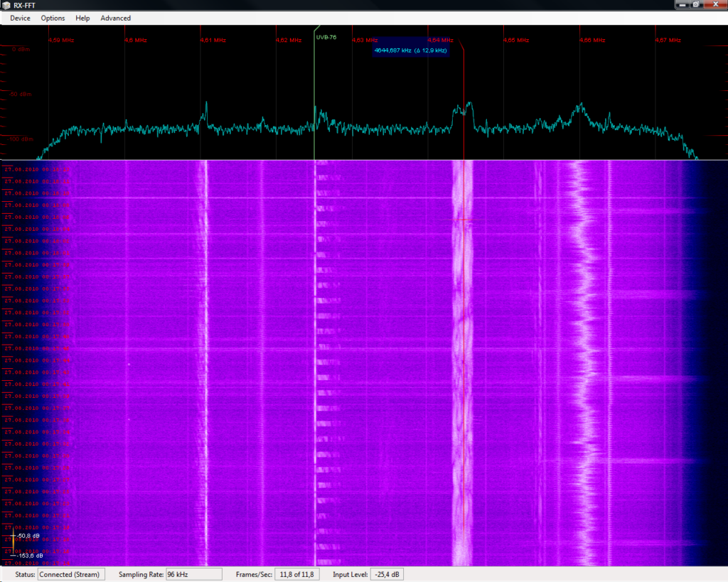Viewport: 728px width, 582px height.
Task: Click the -100 dBm amplitude scale label
Action: (x=20, y=139)
